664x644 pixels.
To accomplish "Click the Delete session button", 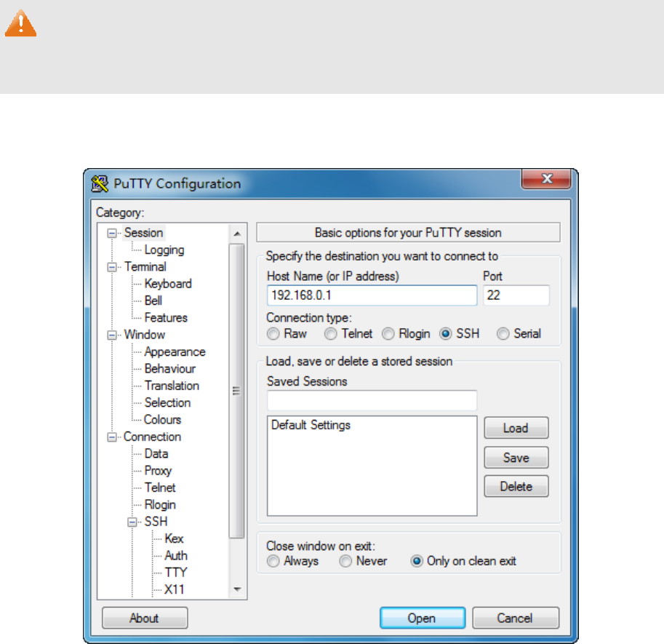I will 516,486.
